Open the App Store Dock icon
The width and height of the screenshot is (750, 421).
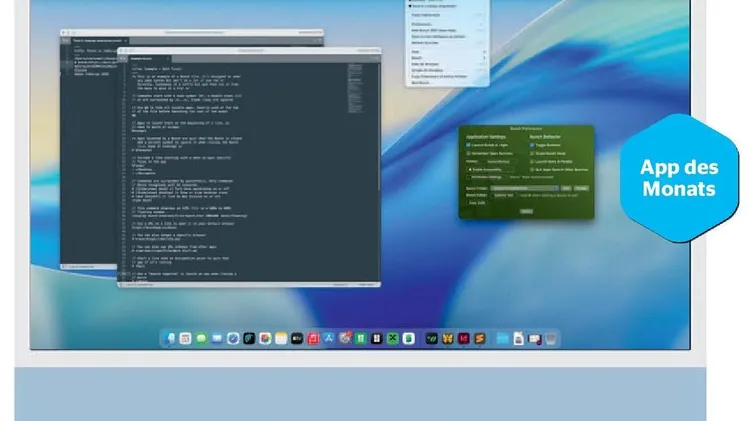point(327,340)
